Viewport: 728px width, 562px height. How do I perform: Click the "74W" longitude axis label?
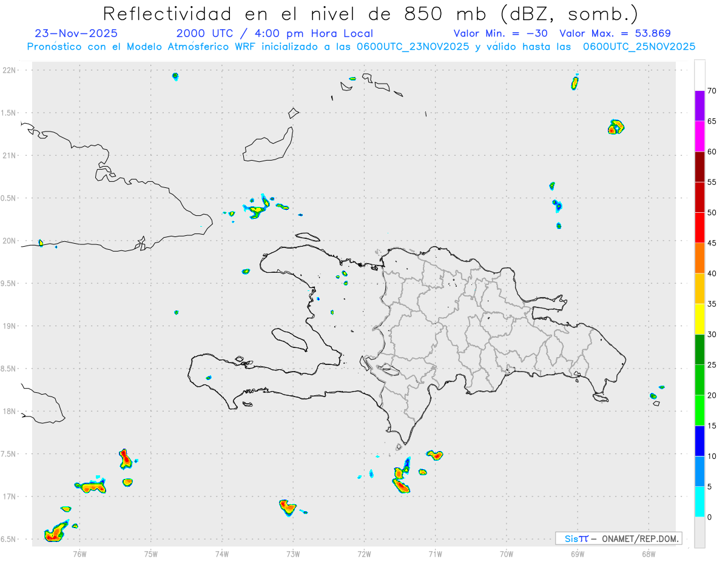(222, 554)
